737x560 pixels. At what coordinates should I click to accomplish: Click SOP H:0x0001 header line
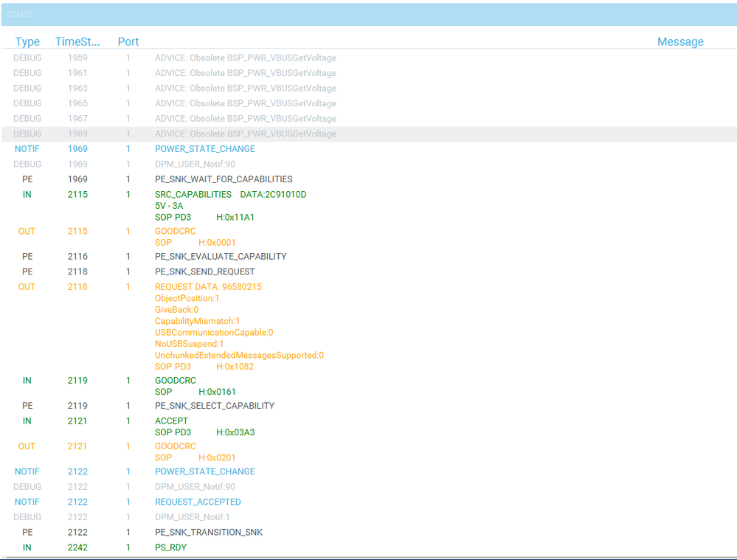click(196, 243)
